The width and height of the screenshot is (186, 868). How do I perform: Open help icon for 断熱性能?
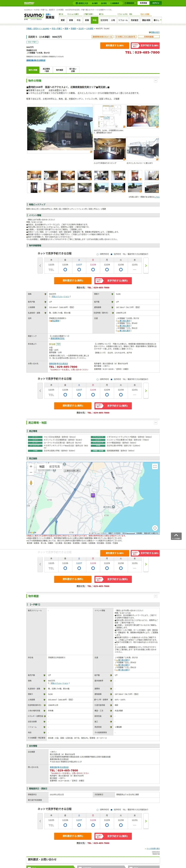pyautogui.click(x=111, y=716)
